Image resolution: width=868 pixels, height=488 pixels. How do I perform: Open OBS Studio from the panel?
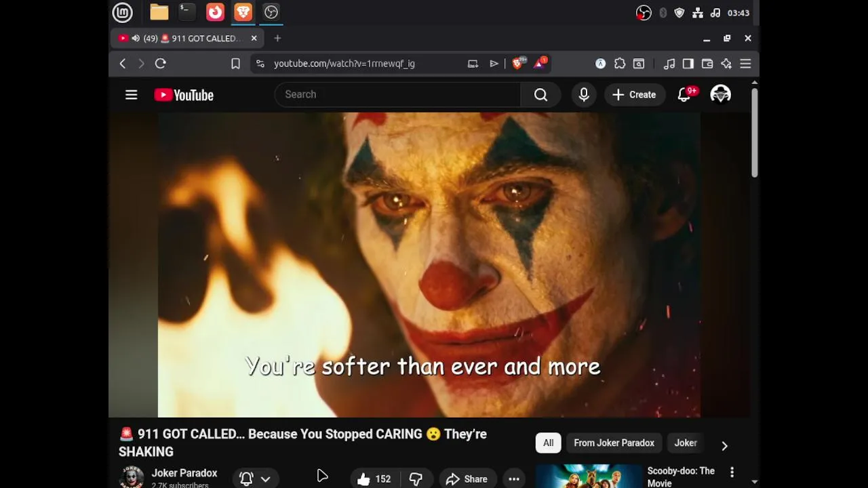point(271,12)
